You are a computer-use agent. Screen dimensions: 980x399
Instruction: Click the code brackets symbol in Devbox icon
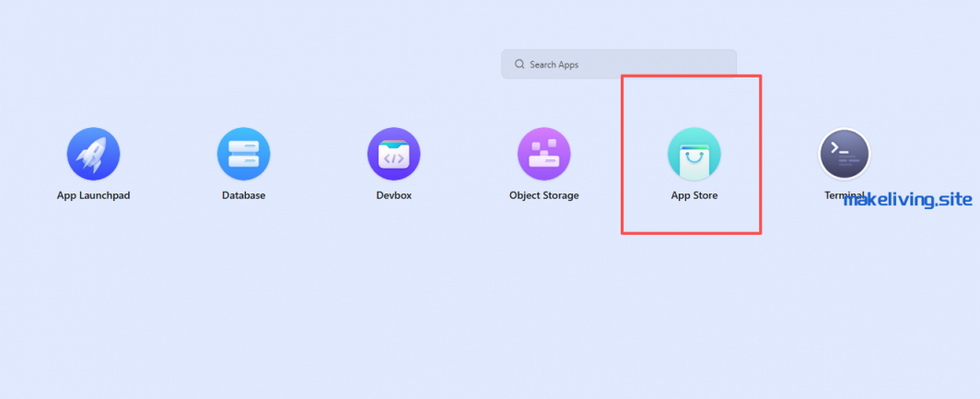(x=393, y=158)
